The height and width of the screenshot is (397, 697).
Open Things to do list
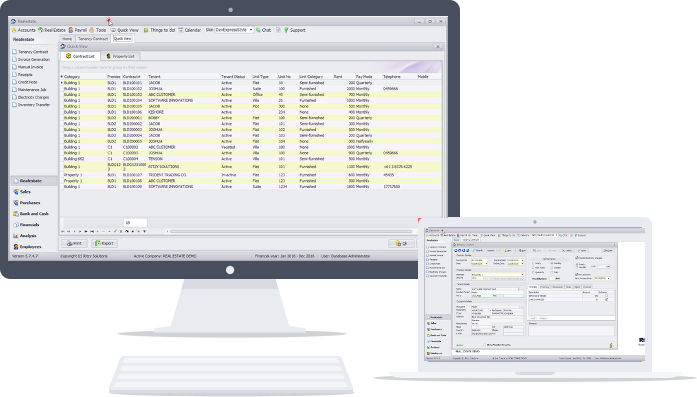click(159, 30)
